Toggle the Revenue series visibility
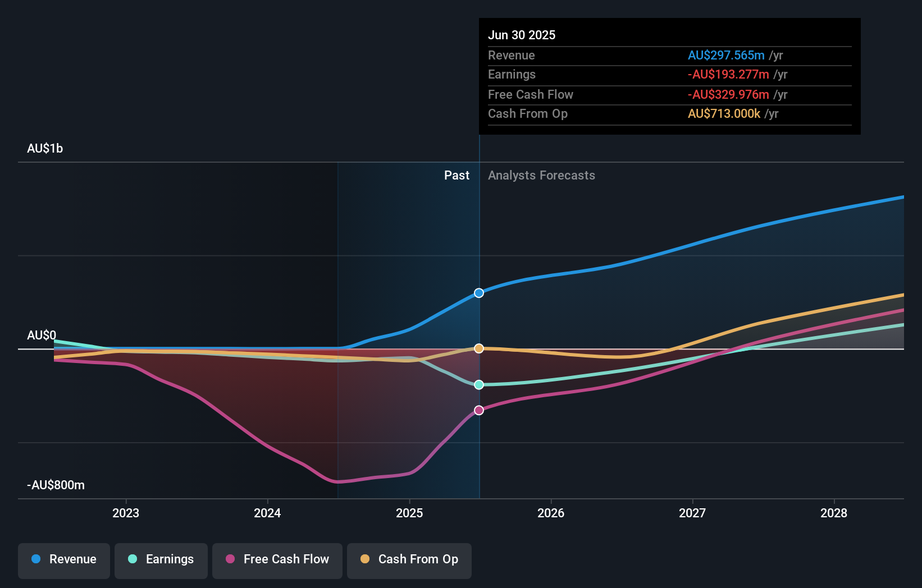Screen dimensions: 922x588 (x=63, y=559)
